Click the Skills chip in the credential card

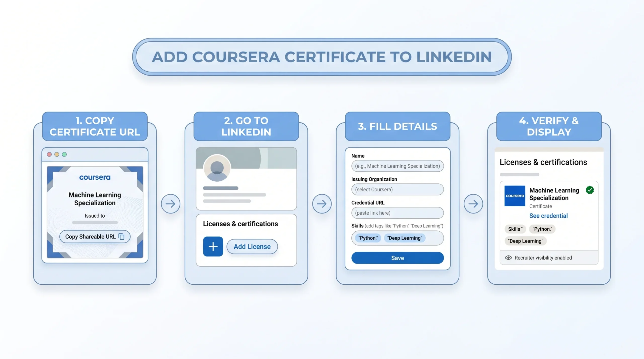[515, 229]
